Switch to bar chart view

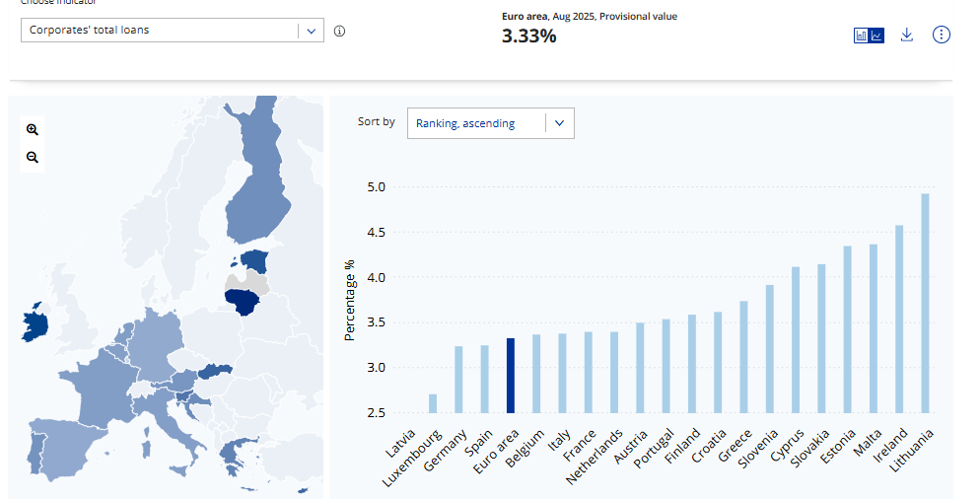(x=861, y=36)
